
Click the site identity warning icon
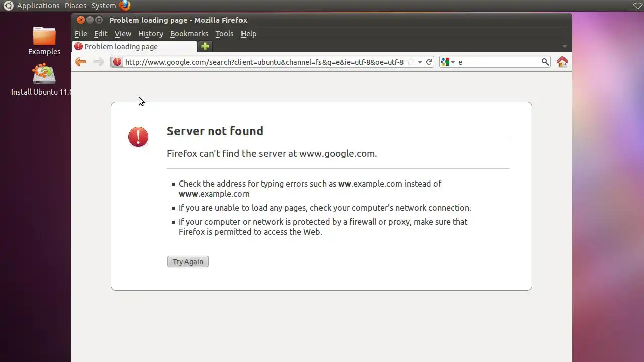coord(117,62)
